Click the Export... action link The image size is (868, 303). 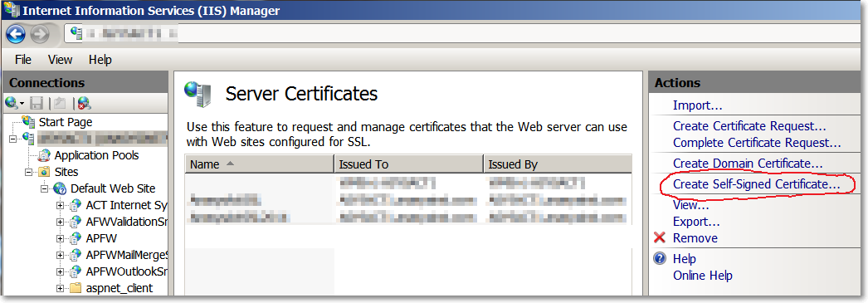(x=696, y=222)
